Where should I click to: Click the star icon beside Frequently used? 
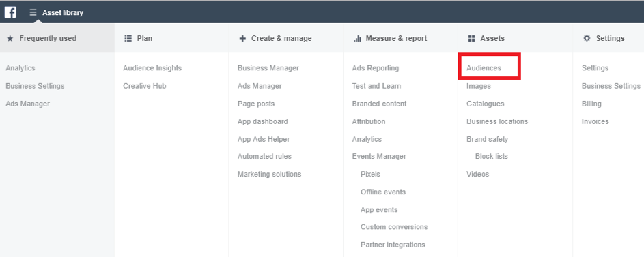coord(10,39)
